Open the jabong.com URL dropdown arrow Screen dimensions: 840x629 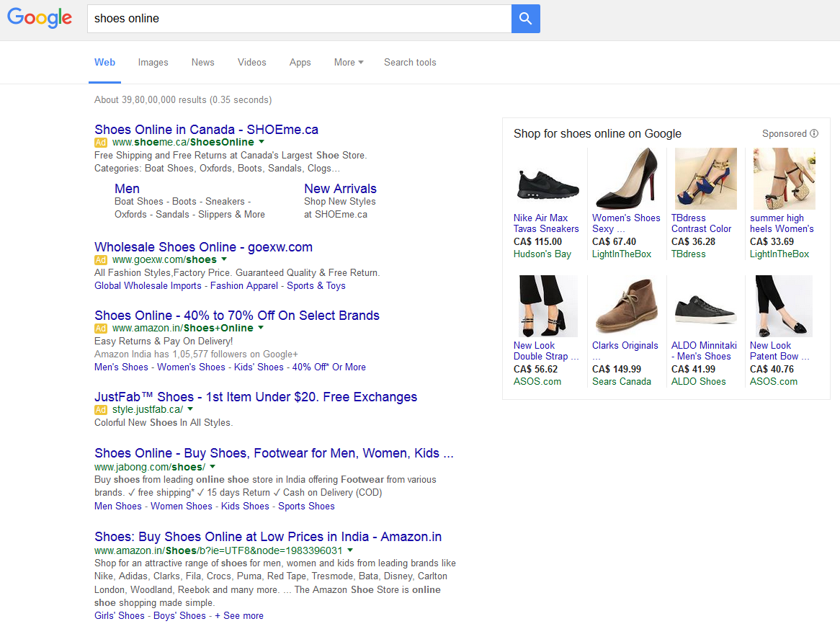(x=213, y=467)
